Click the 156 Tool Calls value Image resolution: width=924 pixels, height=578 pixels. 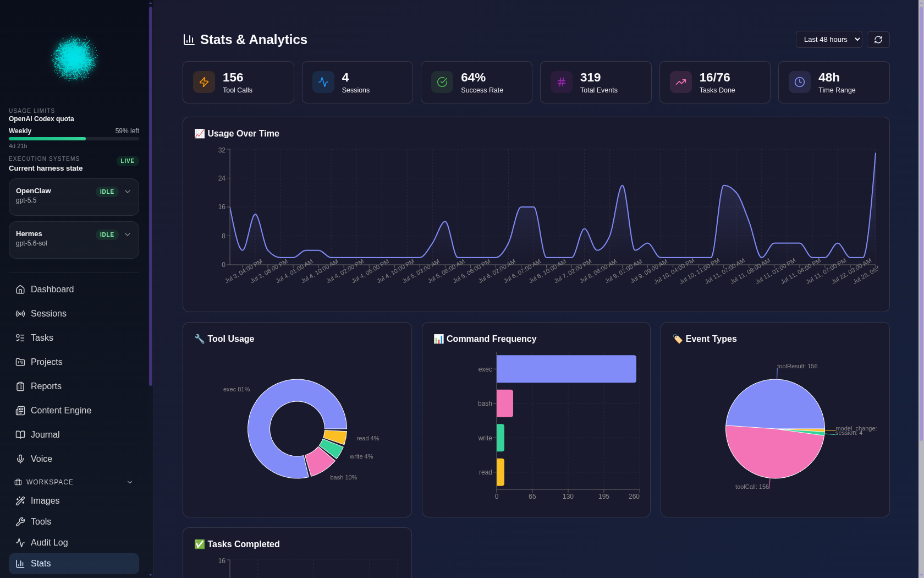pyautogui.click(x=233, y=78)
